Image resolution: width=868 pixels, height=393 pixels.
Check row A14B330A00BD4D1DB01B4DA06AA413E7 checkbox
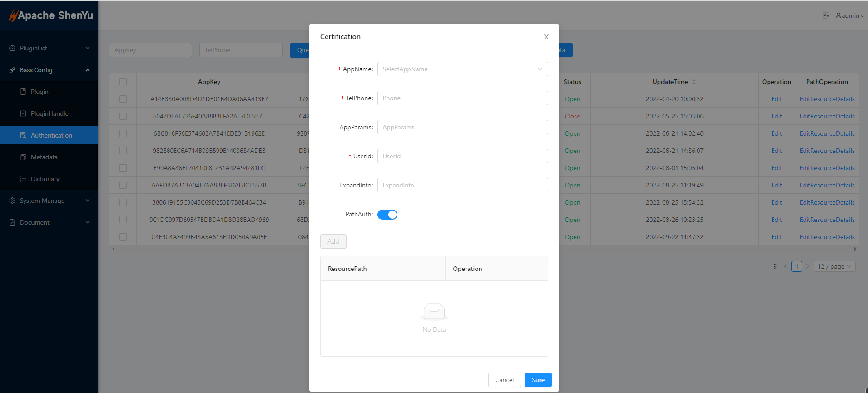tap(123, 99)
